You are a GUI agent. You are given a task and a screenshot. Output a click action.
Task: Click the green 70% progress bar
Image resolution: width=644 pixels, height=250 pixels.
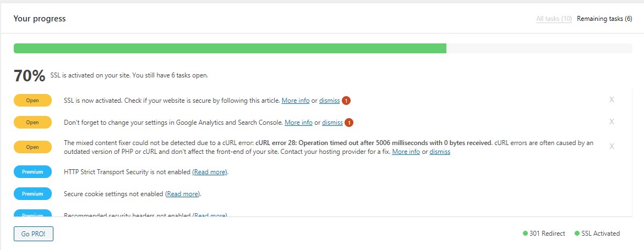click(230, 48)
